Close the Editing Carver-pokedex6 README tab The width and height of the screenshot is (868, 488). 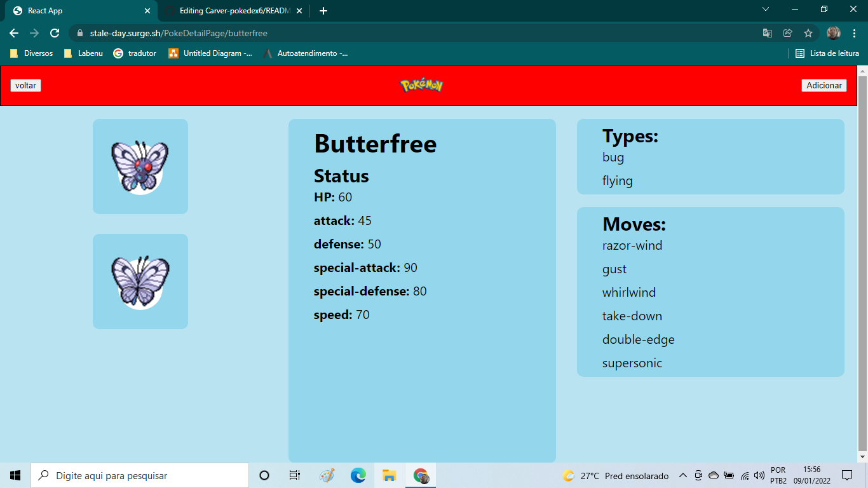[299, 11]
